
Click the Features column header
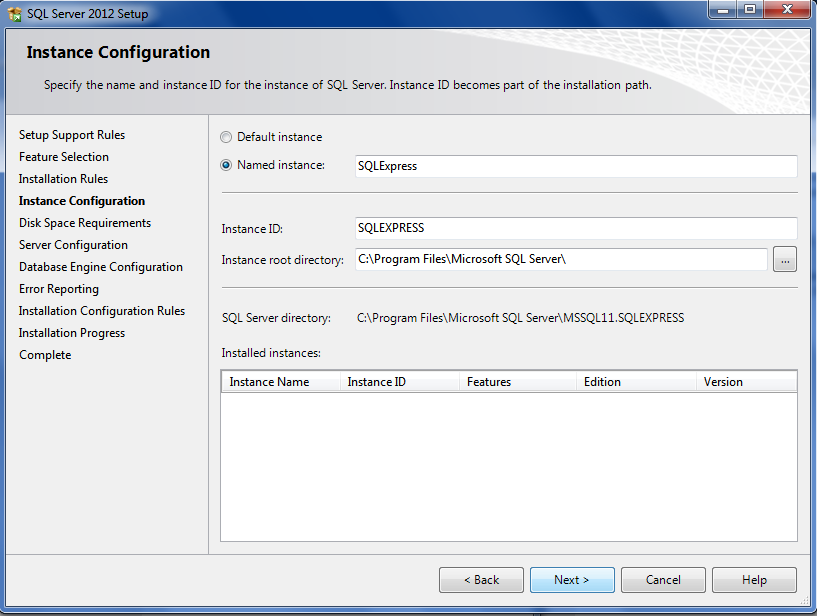(518, 382)
